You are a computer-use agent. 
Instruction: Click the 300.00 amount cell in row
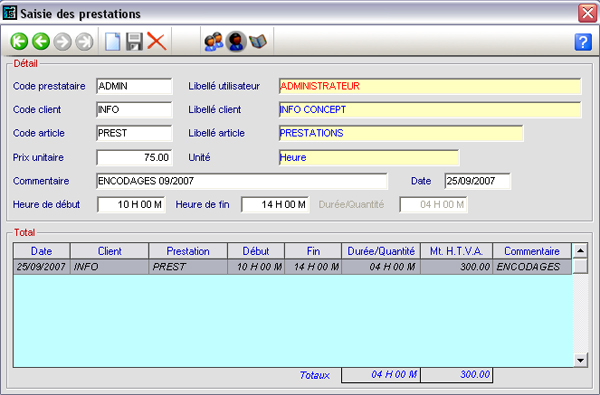pyautogui.click(x=457, y=267)
